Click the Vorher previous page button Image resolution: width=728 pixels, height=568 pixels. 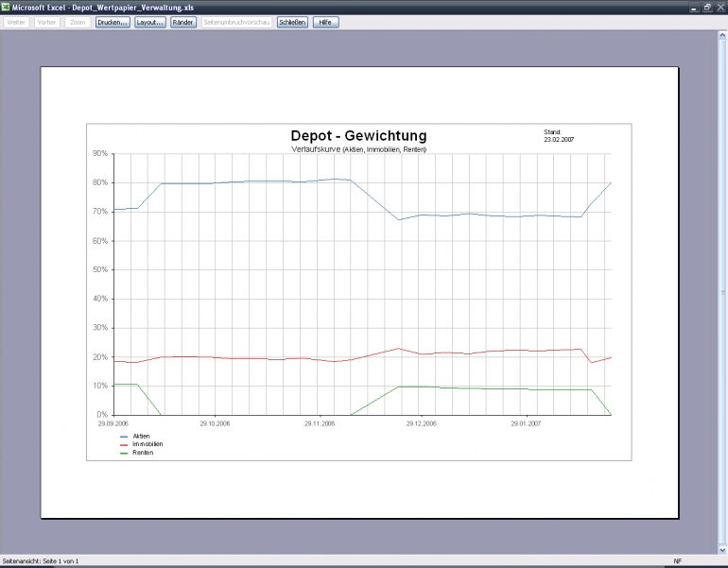coord(47,21)
